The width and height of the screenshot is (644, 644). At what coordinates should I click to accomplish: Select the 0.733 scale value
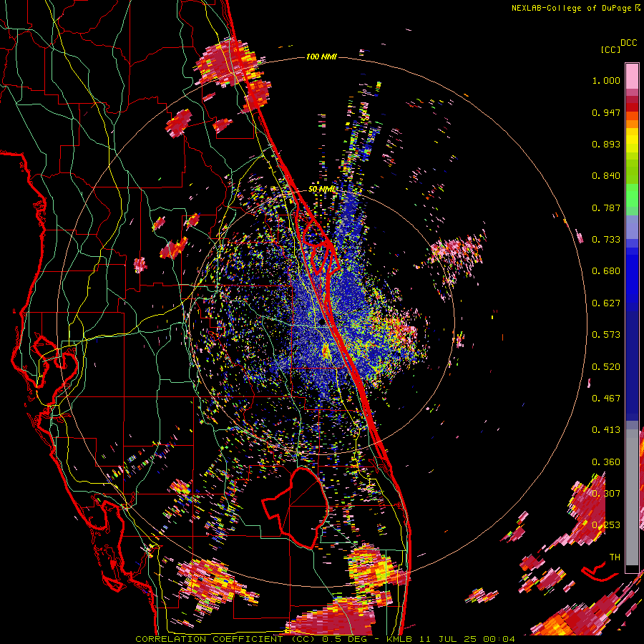606,240
